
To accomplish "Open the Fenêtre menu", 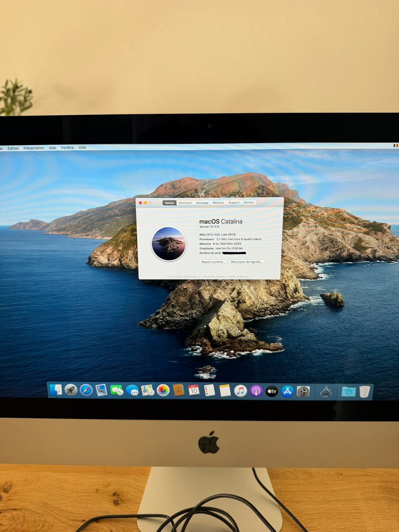I will coord(68,147).
